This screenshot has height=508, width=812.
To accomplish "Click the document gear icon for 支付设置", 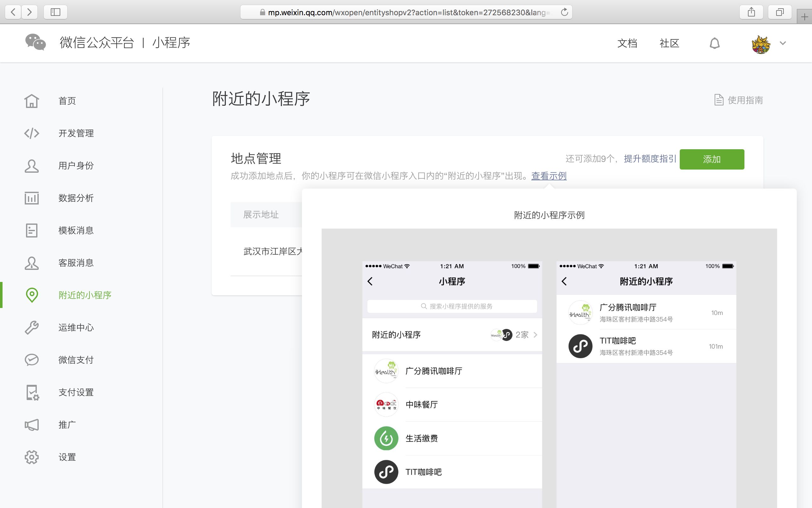I will (x=33, y=392).
